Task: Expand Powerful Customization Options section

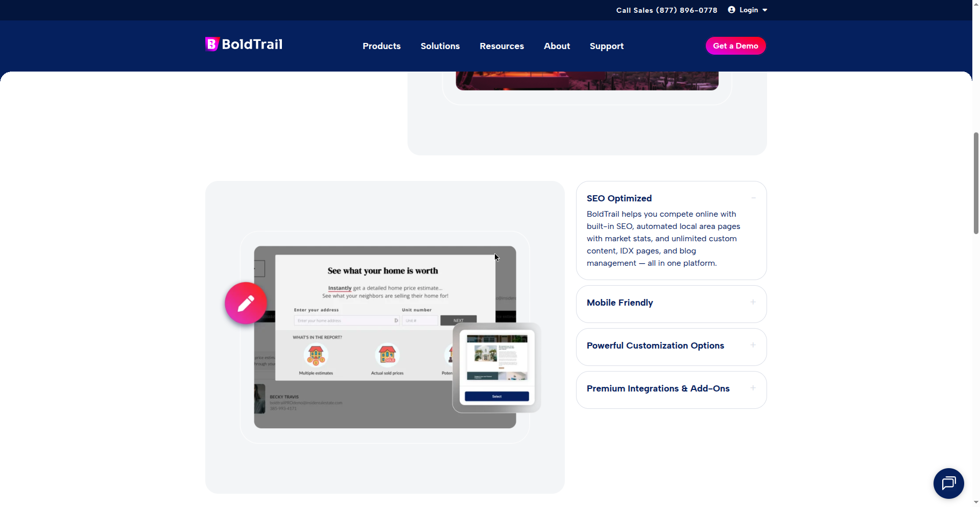Action: point(671,347)
